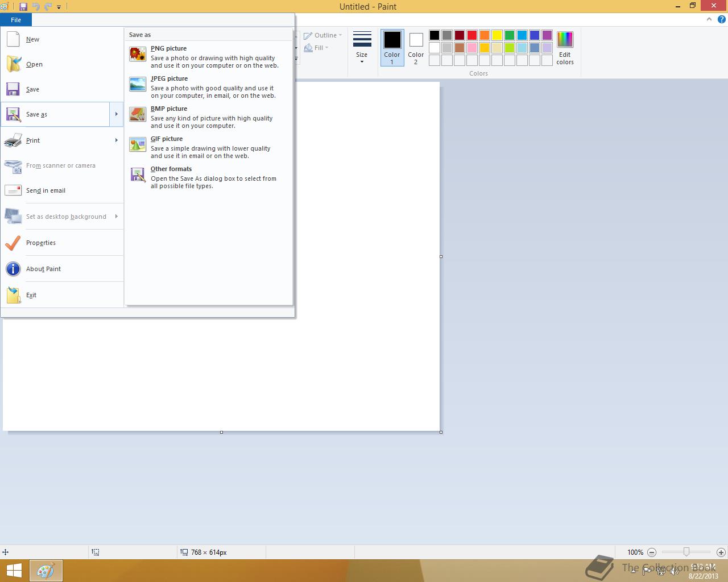Click the Windows Start button
Image resolution: width=728 pixels, height=582 pixels.
(14, 571)
